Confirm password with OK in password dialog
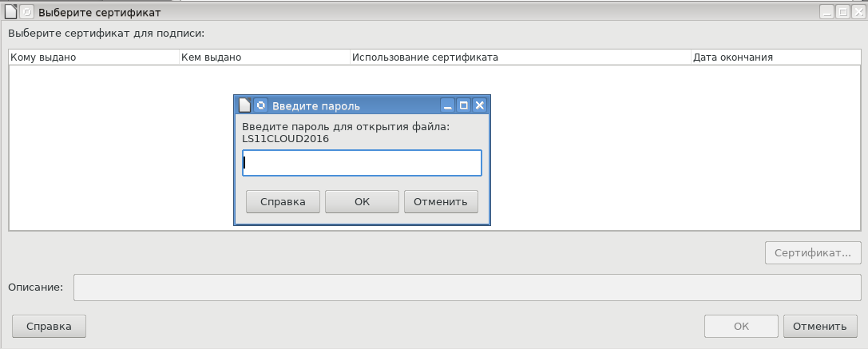Viewport: 868px width, 349px height. 362,201
